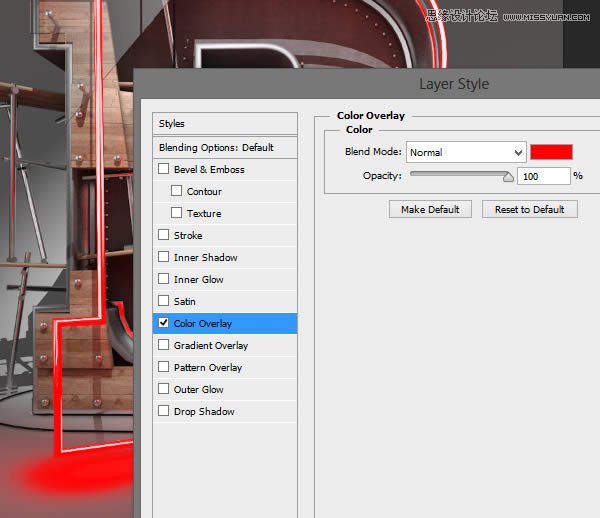Select the Contour sub-option label
The width and height of the screenshot is (600, 518).
coord(204,191)
